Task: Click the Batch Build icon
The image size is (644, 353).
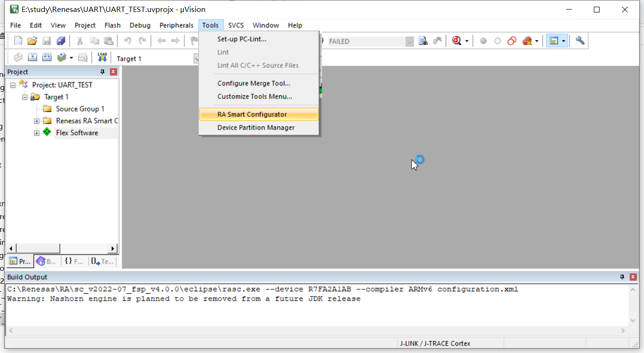Action: [62, 58]
